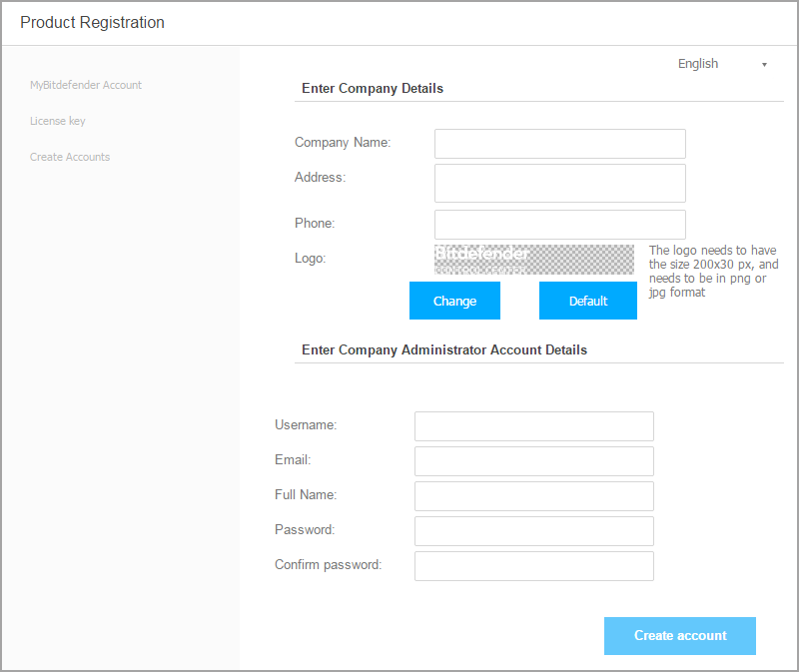Click the Enter Company Details heading
The width and height of the screenshot is (799, 672).
372,88
